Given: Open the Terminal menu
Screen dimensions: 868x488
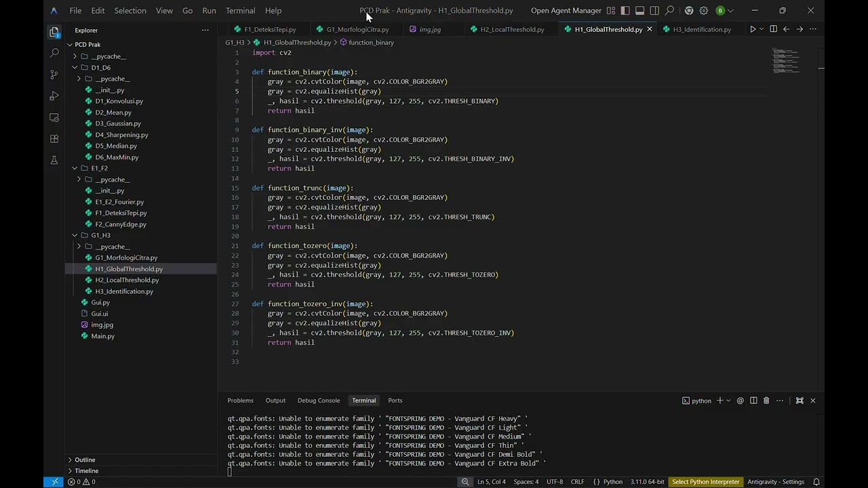Looking at the screenshot, I should (240, 11).
